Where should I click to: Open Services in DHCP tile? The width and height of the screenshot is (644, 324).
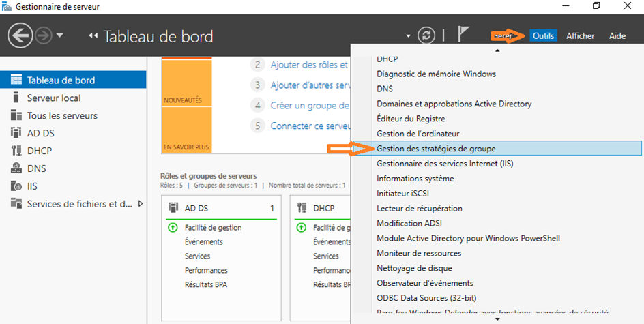pos(325,256)
